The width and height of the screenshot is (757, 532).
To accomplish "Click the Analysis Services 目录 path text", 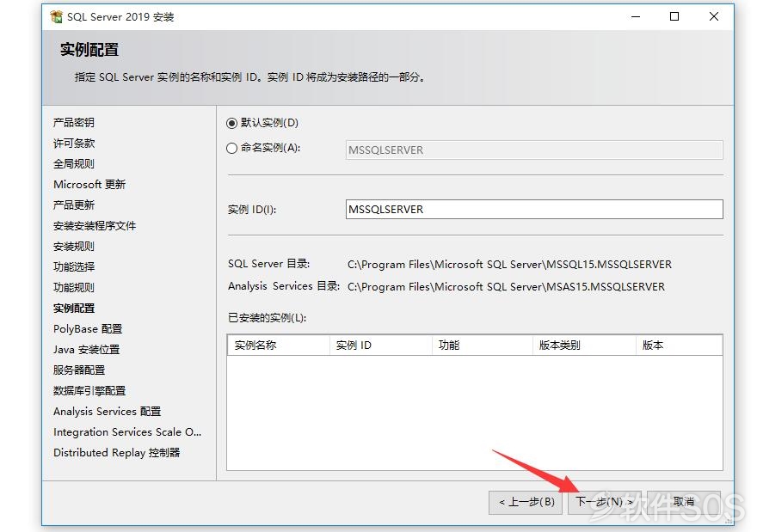I will click(x=506, y=286).
